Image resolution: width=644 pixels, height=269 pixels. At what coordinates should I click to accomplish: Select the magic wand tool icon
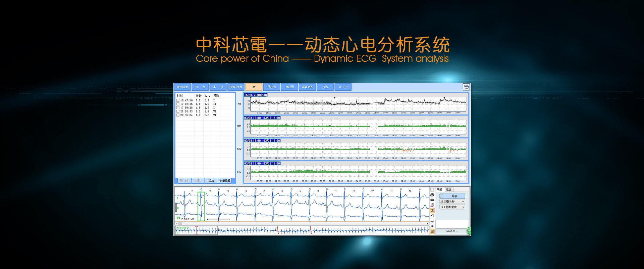tap(432, 205)
